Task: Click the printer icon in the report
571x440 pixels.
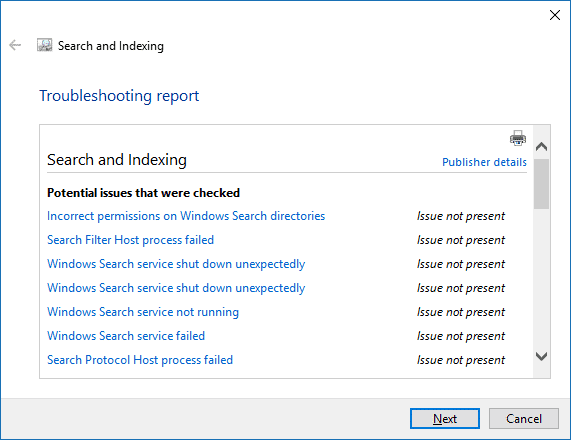Action: tap(518, 138)
